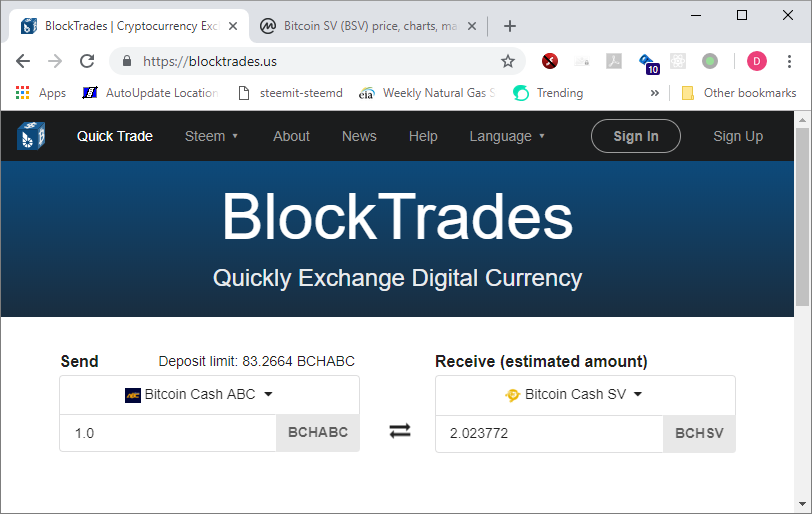Click the Quickly Exchange Digital Currency tagline
Viewport: 812px width, 514px height.
[397, 278]
